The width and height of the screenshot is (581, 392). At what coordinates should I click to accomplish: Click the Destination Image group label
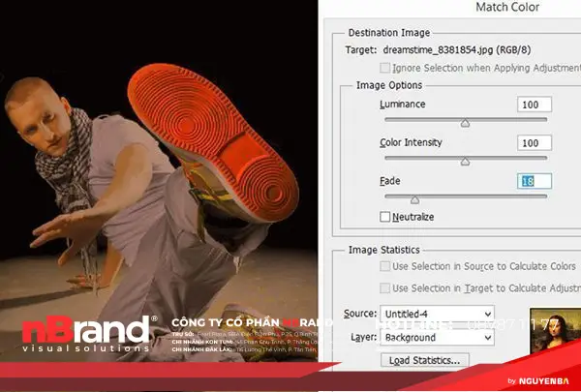(x=389, y=33)
